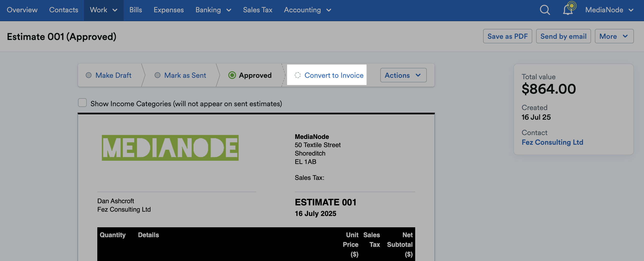Click the 50 Textile Street address line
Image resolution: width=644 pixels, height=261 pixels.
pyautogui.click(x=317, y=145)
